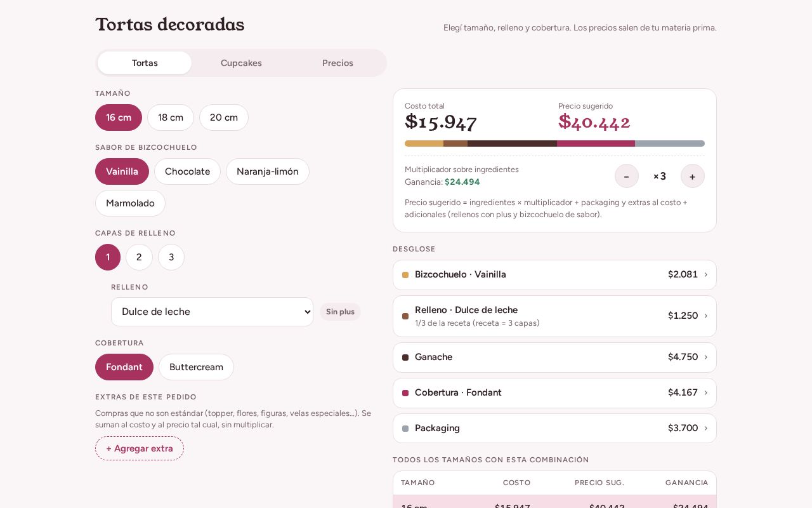
Task: Choose the 18 cm cake size
Action: point(171,117)
